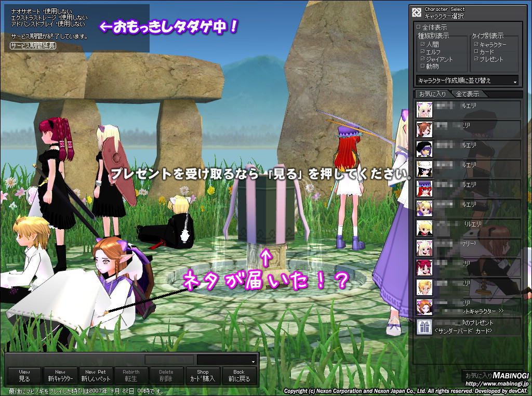Open the dropdown above the Shop button

pyautogui.click(x=227, y=360)
